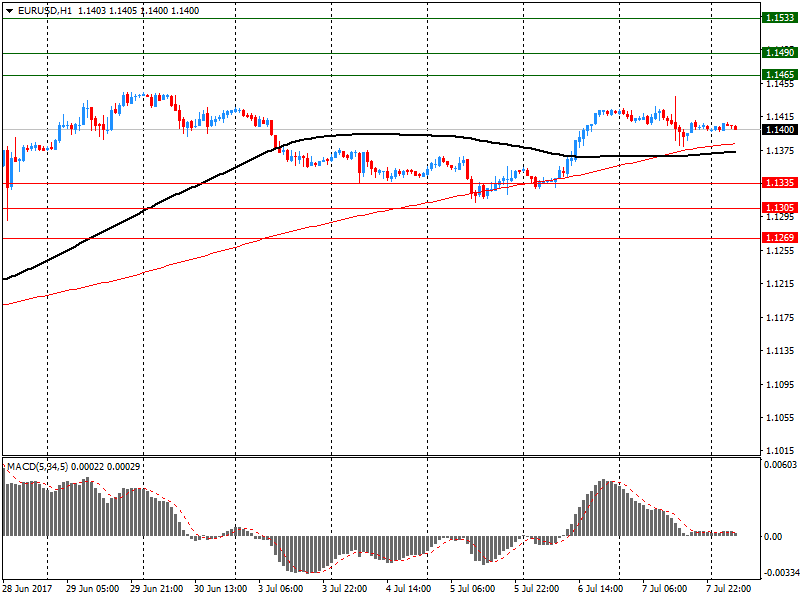Click the 5 Jul 06:00 time axis label
The height and width of the screenshot is (600, 800).
(x=472, y=589)
